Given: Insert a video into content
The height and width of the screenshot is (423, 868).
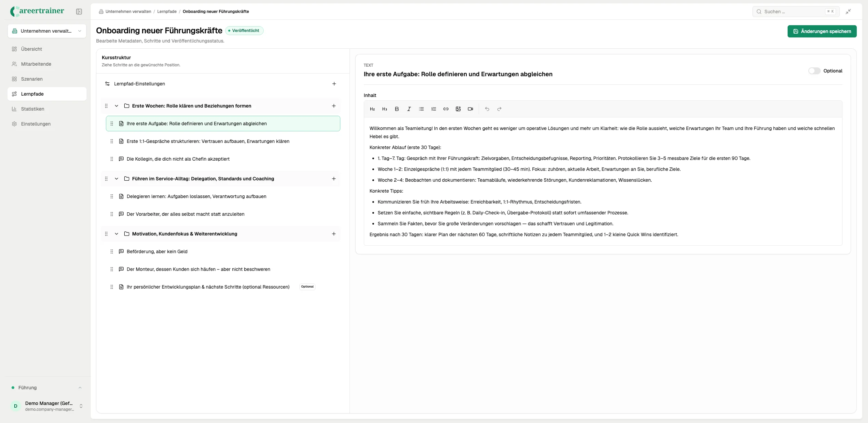Looking at the screenshot, I should tap(470, 109).
